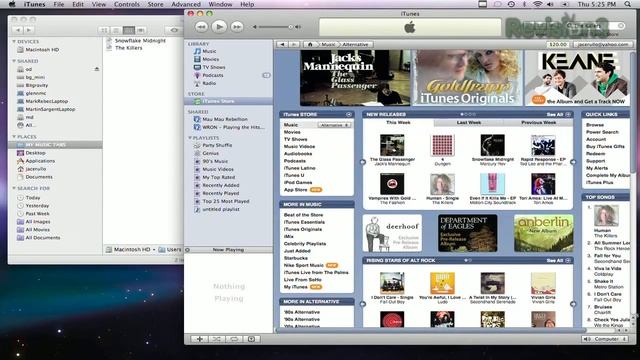This screenshot has height=360, width=640.
Task: Collapse the Playlists section in the iTunes sidebar
Action: (190, 138)
